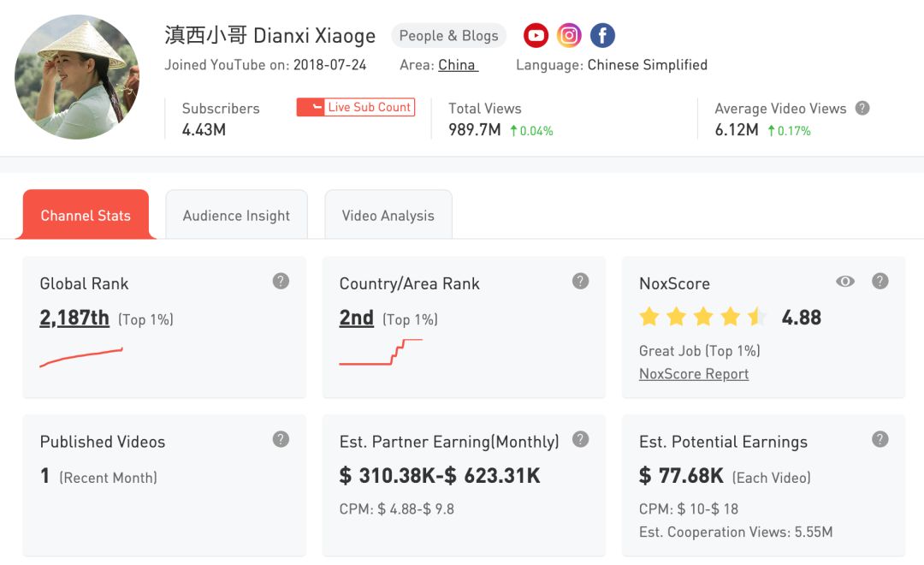
Task: Click the Published Videos help icon
Action: [x=281, y=439]
